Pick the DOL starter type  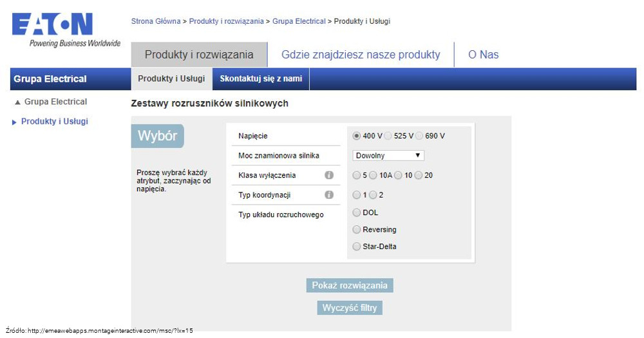pyautogui.click(x=357, y=212)
